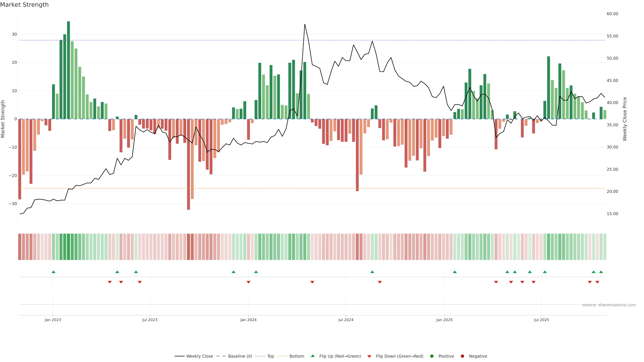Click the red Flip Down triangle legend icon
Viewport: 644px width, 362px height.
369,356
